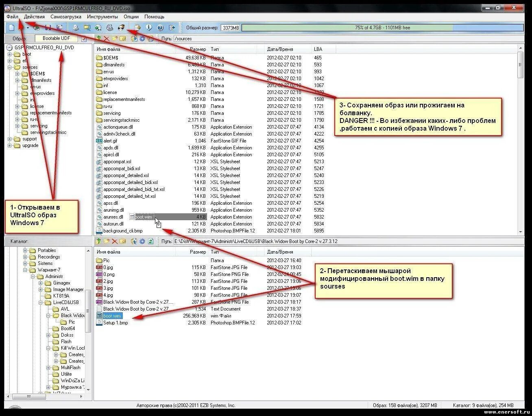The width and height of the screenshot is (532, 416).
Task: Open the Действия menu
Action: (34, 17)
